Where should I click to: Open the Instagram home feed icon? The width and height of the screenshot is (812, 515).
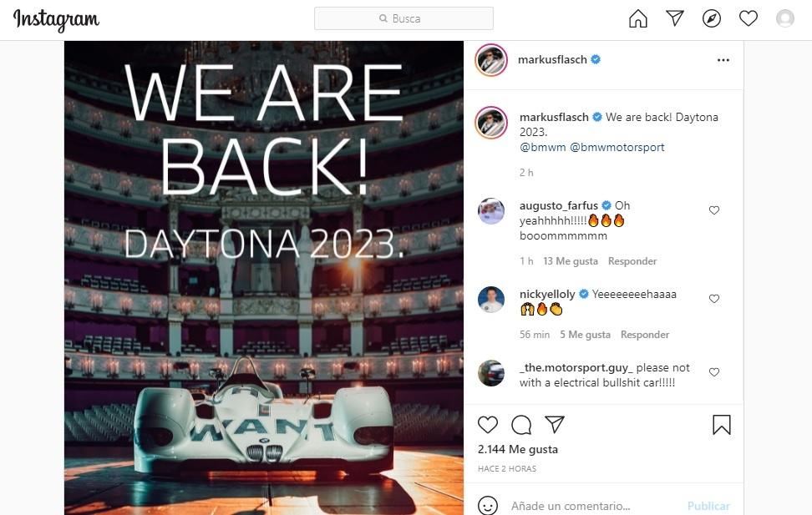637,18
